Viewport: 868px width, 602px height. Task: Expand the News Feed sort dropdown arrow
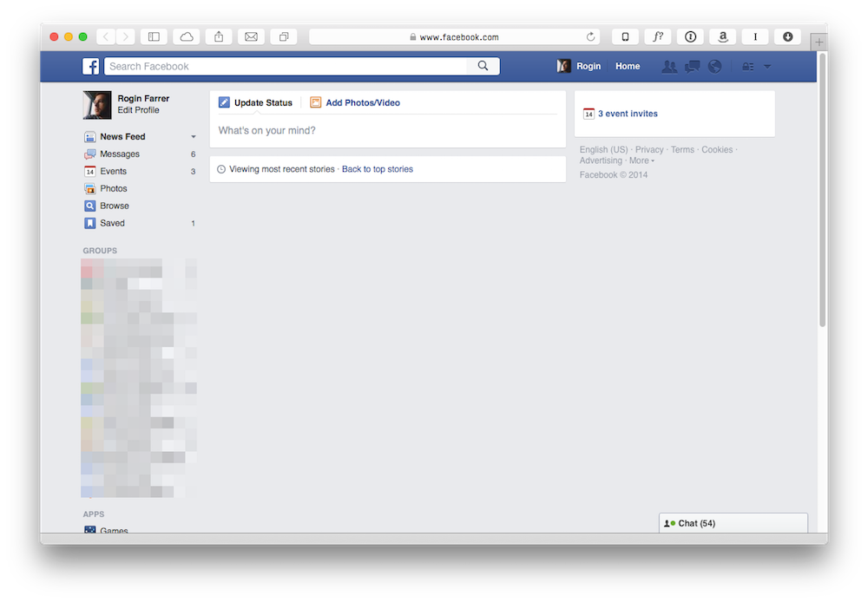194,137
